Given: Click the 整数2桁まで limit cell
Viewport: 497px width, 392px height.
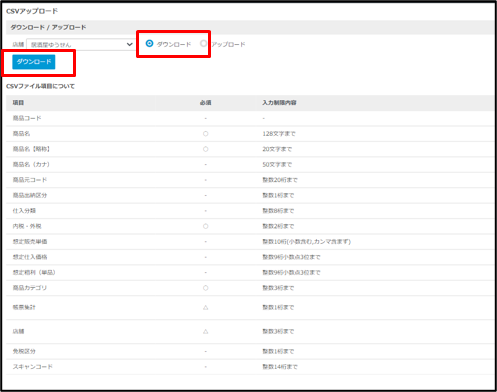Looking at the screenshot, I should (x=278, y=226).
